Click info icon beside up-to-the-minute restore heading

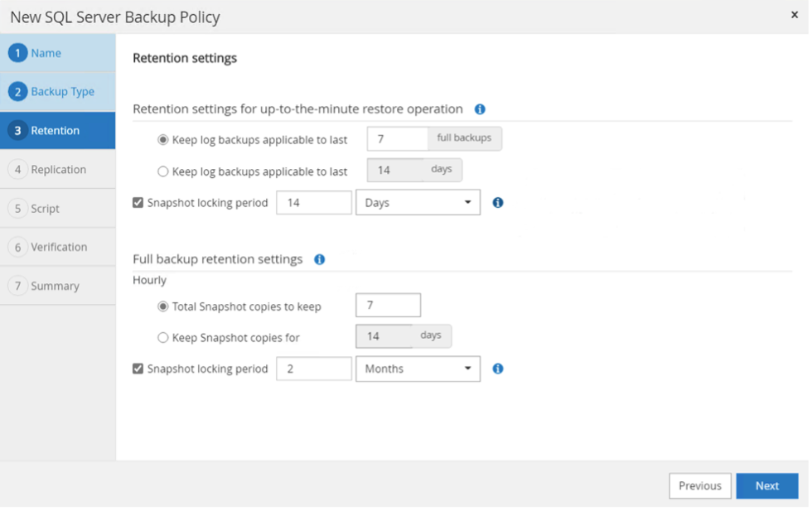coord(480,109)
